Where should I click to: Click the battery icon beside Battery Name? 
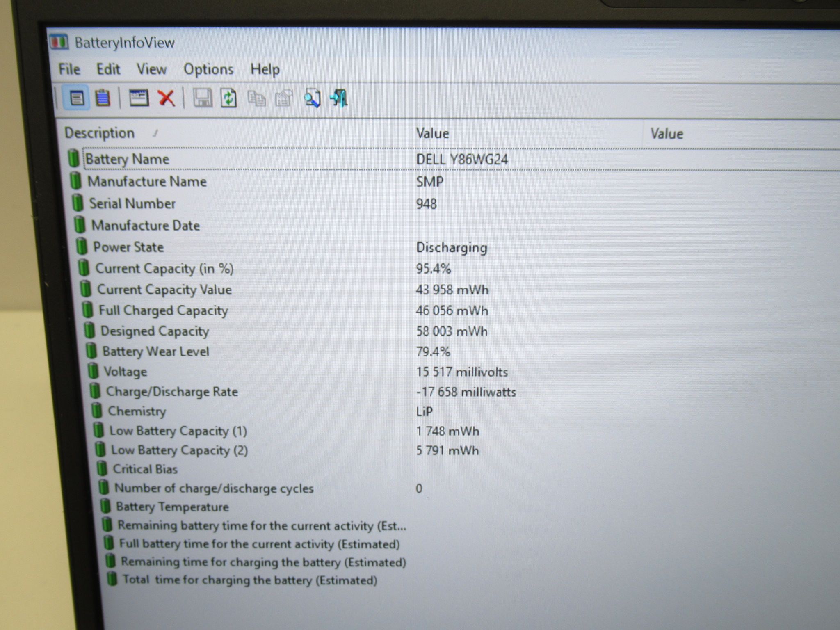point(74,158)
